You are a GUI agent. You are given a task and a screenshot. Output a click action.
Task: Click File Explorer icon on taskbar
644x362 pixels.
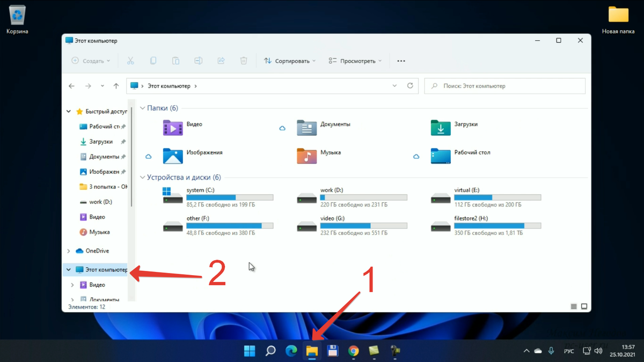(x=312, y=351)
